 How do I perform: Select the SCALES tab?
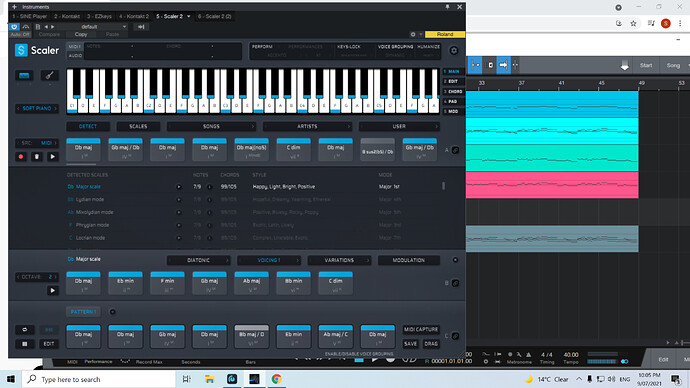138,126
